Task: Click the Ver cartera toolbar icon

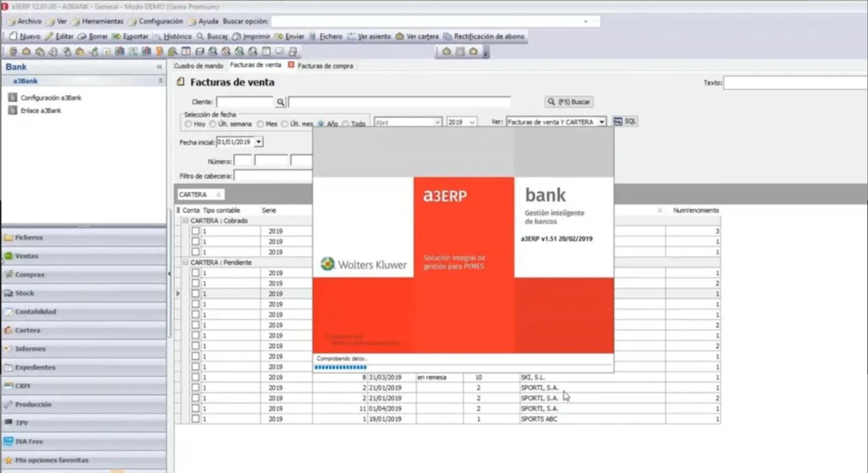Action: (x=400, y=36)
